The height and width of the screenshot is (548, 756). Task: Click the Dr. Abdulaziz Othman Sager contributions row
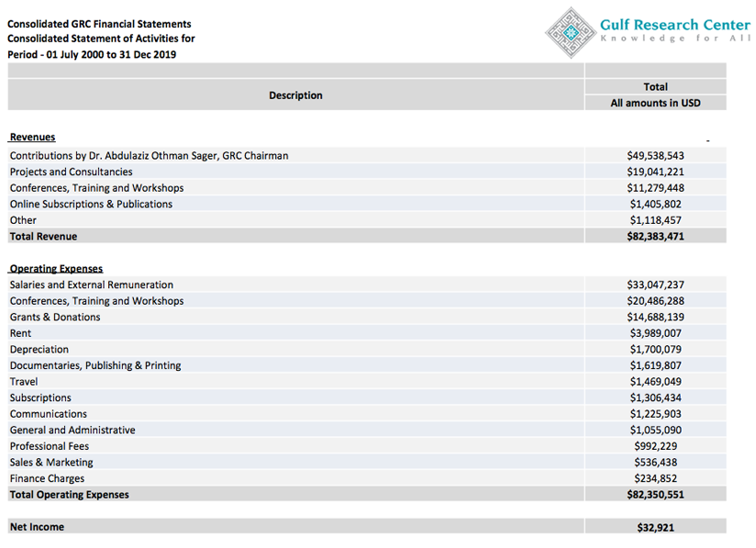pos(150,156)
